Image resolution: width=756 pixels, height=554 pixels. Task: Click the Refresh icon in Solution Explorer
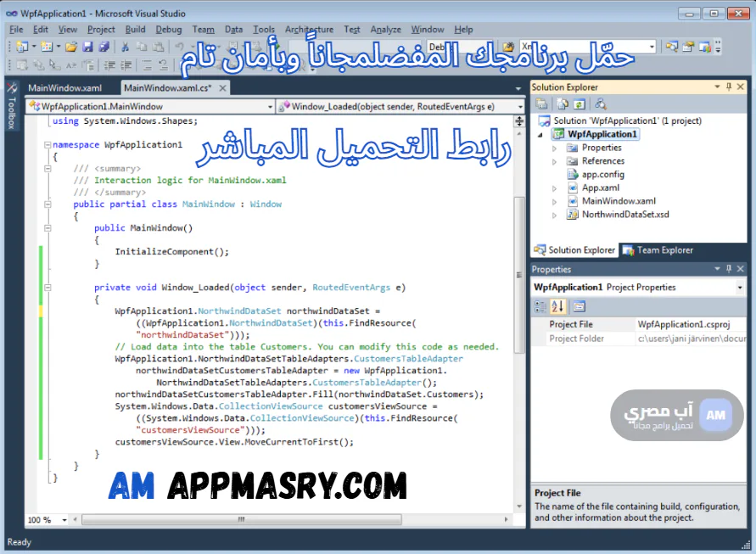point(579,104)
